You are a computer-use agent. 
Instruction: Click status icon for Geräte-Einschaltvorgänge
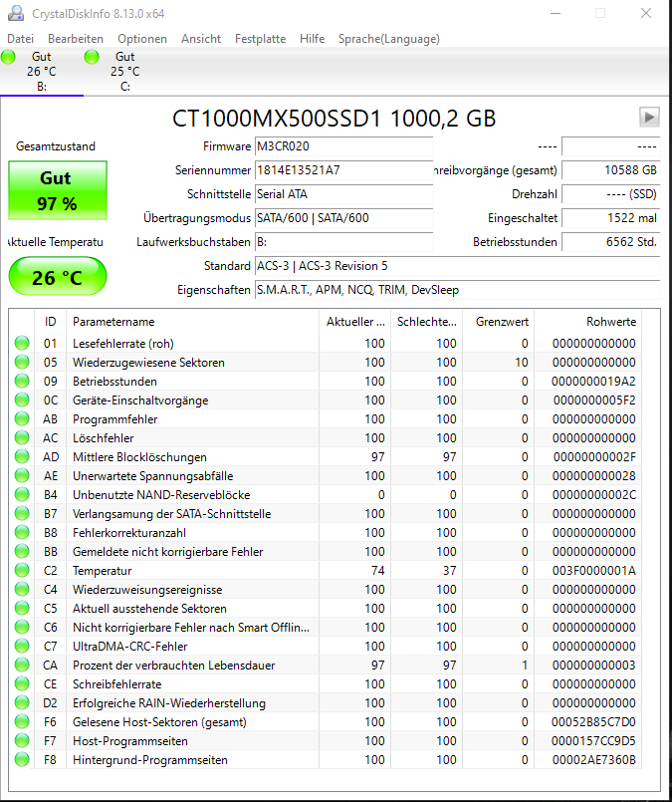[x=22, y=400]
